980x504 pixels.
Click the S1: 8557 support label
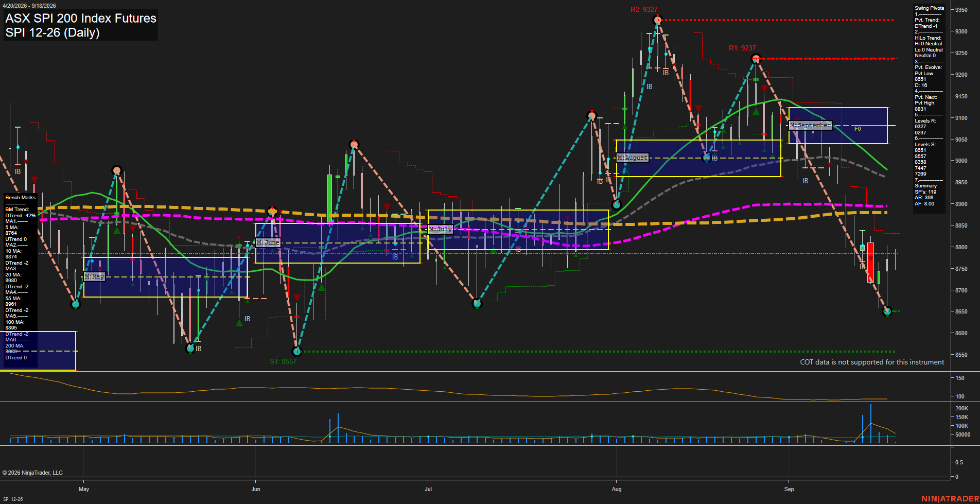pos(283,361)
